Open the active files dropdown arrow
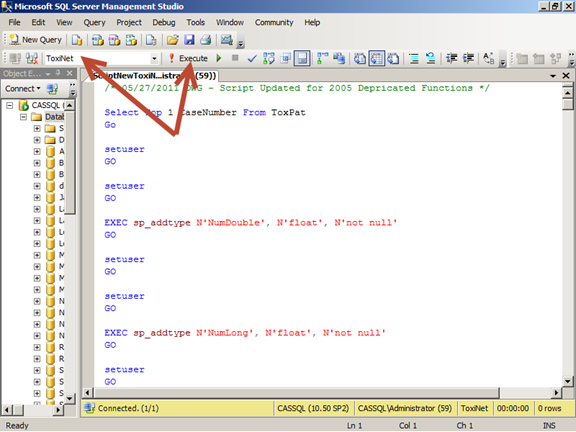Viewport: 576px width, 432px height. [x=553, y=76]
